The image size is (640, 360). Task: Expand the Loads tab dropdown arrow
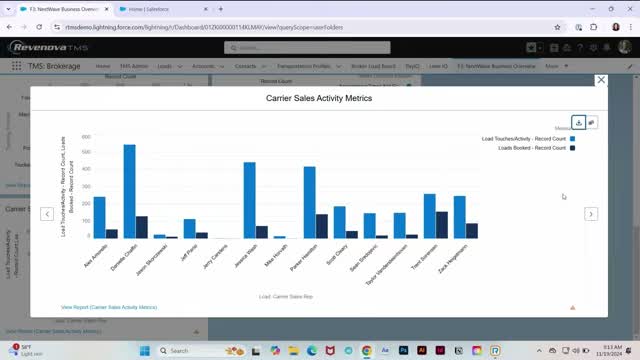click(180, 67)
